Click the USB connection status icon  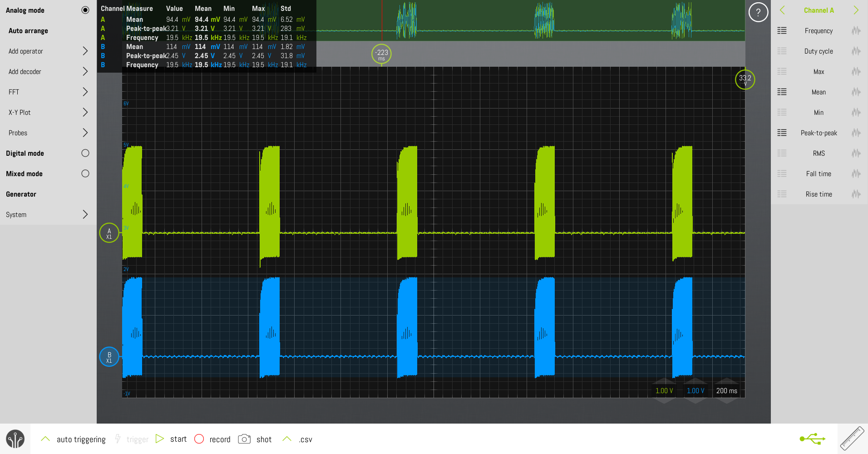[812, 439]
